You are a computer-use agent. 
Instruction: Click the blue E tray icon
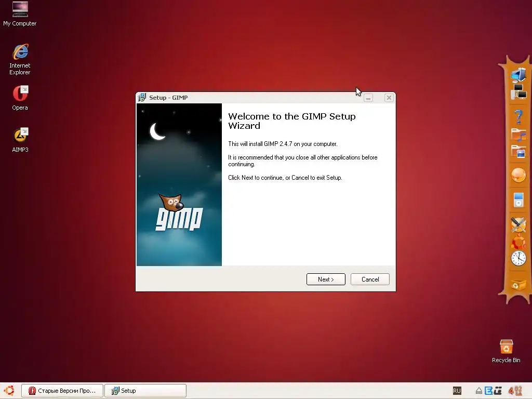(488, 391)
